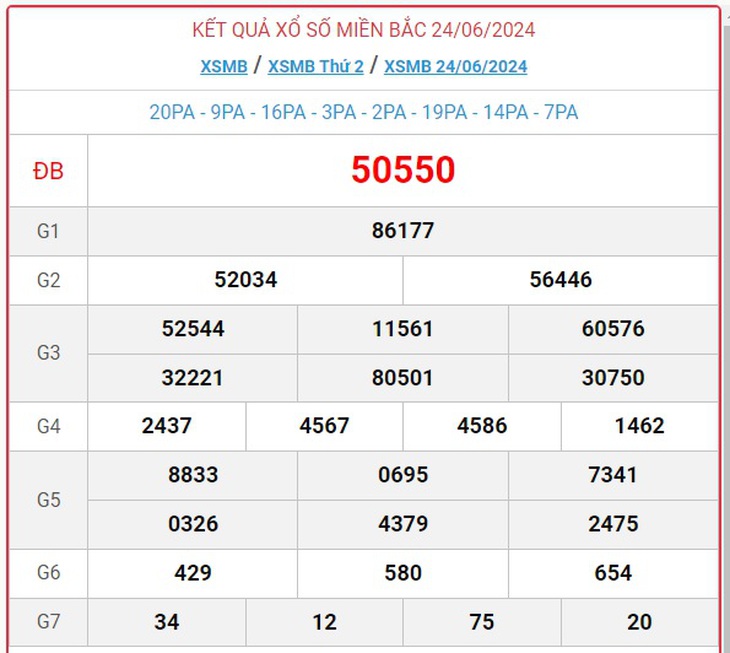Image resolution: width=730 pixels, height=653 pixels.
Task: Click the G6 row label
Action: coord(48,573)
